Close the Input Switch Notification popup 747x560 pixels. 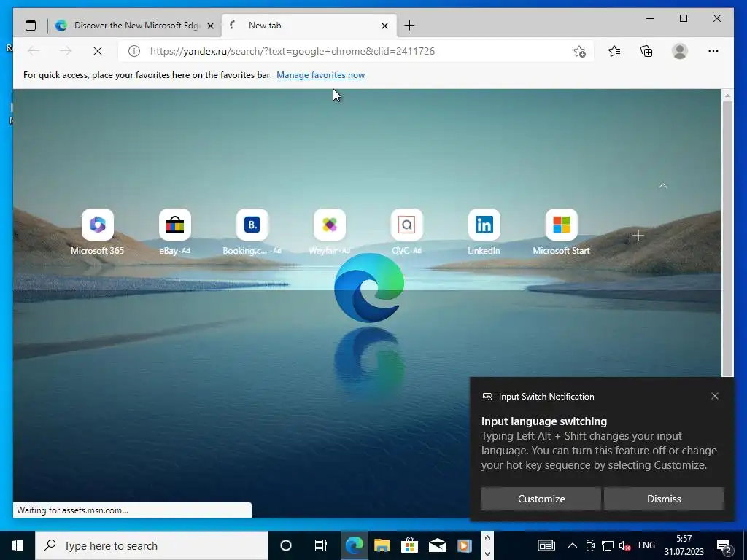click(x=715, y=396)
